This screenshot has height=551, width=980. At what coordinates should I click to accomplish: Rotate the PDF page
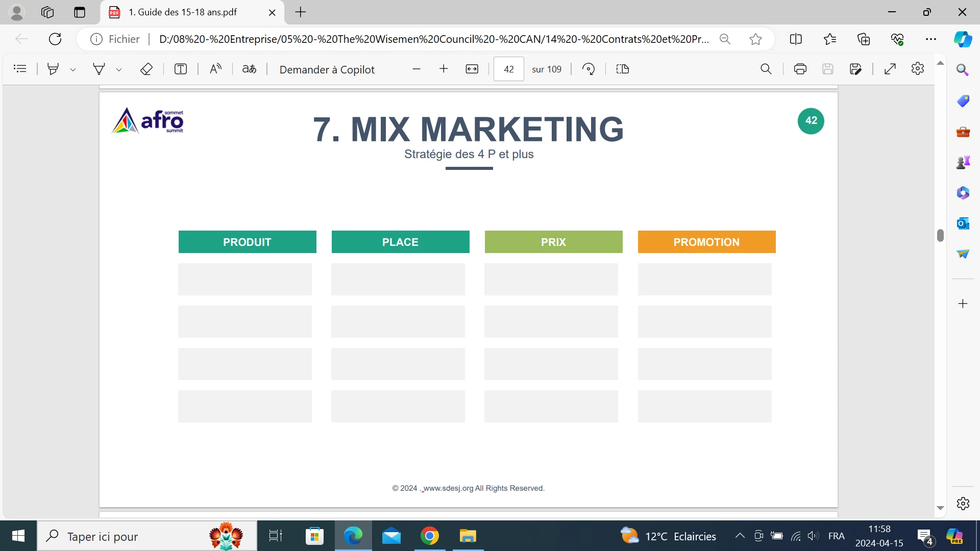[589, 69]
